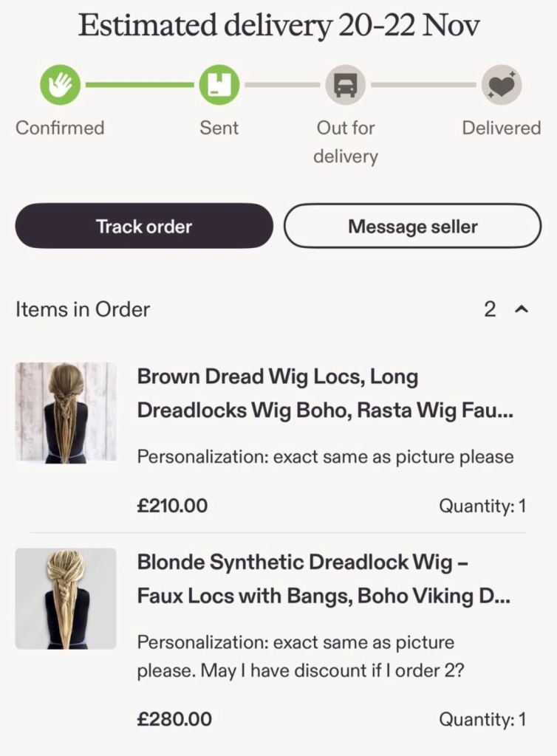Screen dimensions: 557x756
Task: Open the Blonde Dreadlock Wig thumbnail
Action: 66,599
